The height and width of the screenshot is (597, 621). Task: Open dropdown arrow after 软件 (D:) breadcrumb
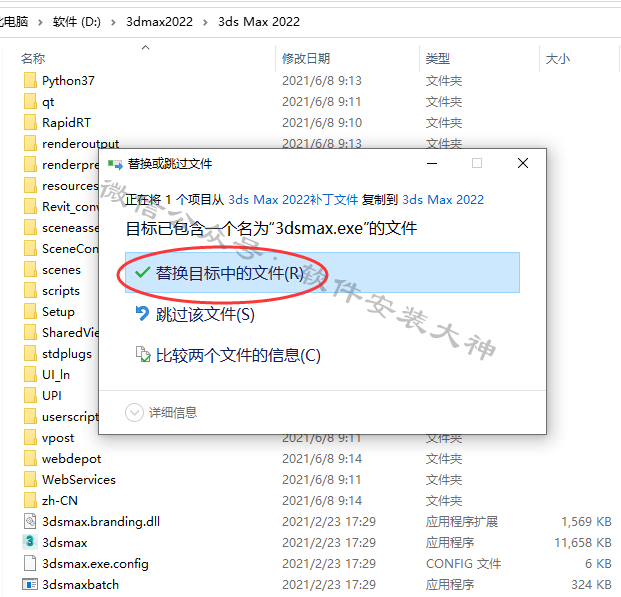(113, 22)
